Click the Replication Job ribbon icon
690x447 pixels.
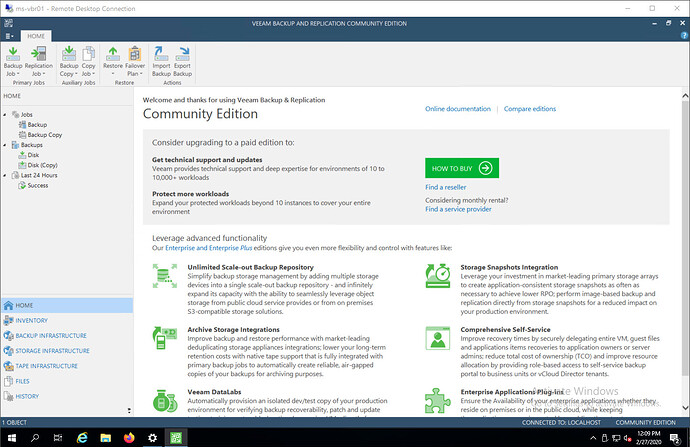(38, 59)
